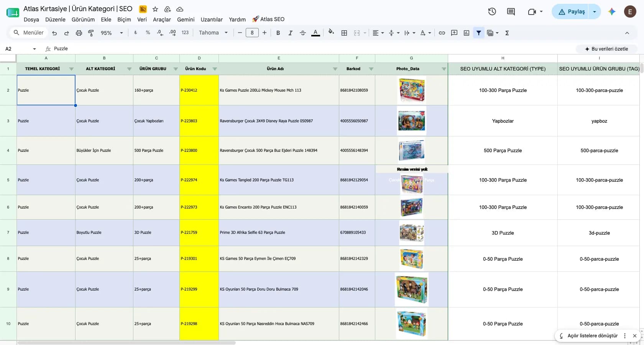
Task: Click the functions sigma icon
Action: coord(507,33)
